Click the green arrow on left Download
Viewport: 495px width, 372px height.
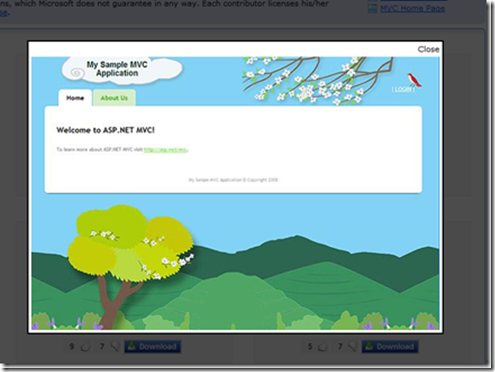click(132, 347)
